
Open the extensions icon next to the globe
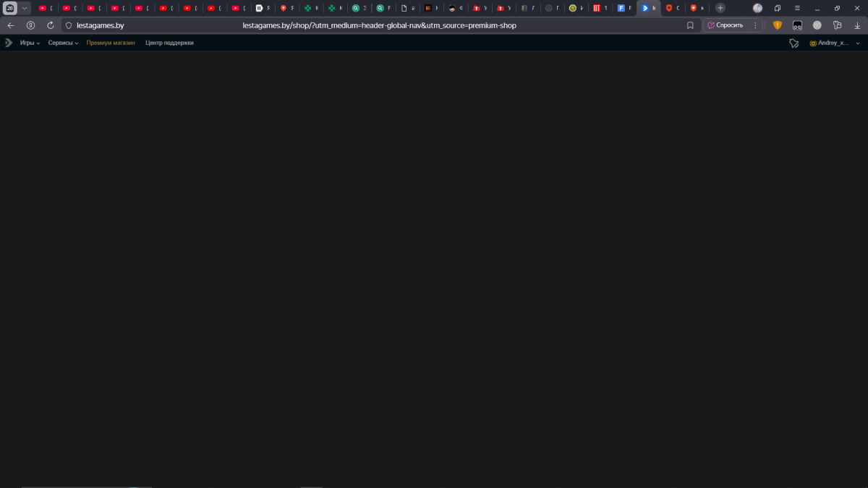click(838, 25)
